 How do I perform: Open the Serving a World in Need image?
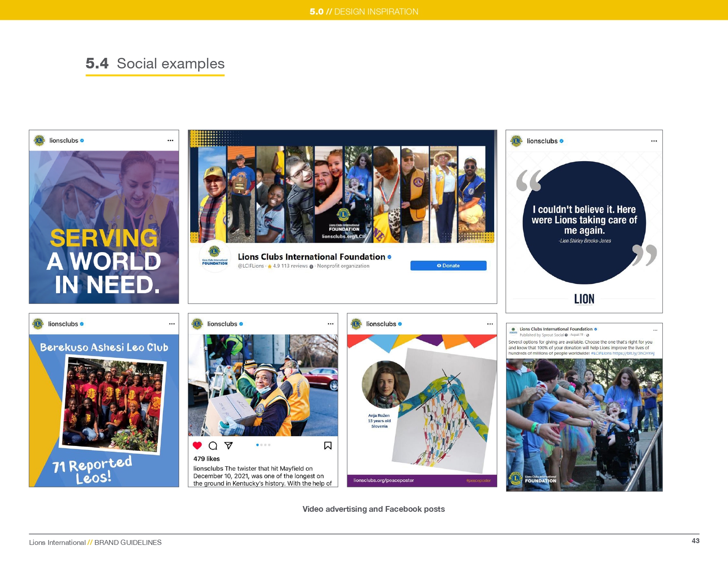pos(104,227)
